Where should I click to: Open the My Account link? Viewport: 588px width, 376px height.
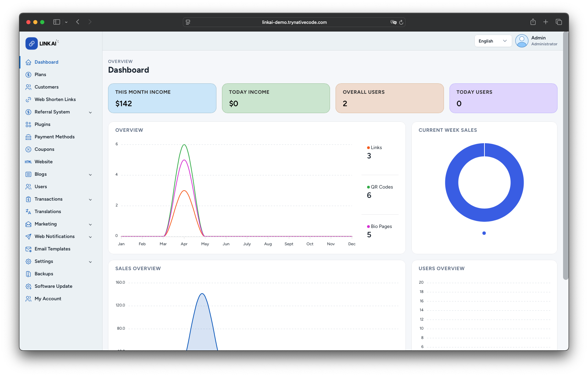pos(48,299)
